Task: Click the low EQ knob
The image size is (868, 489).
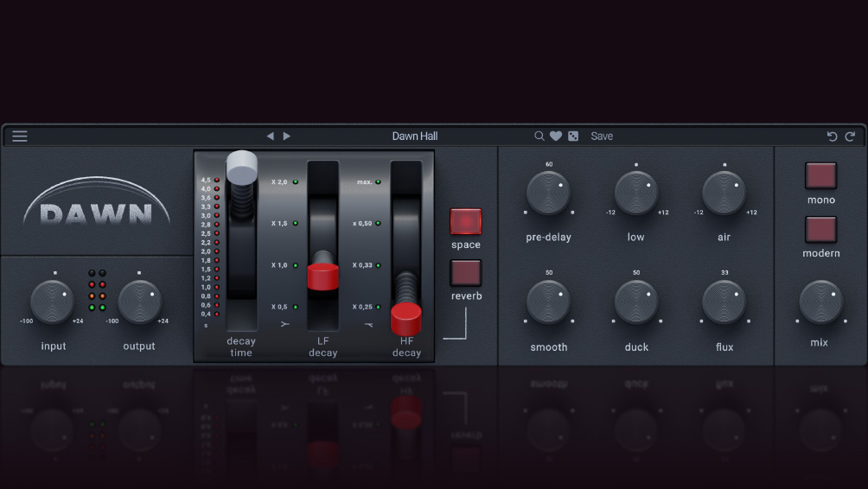Action: click(636, 193)
